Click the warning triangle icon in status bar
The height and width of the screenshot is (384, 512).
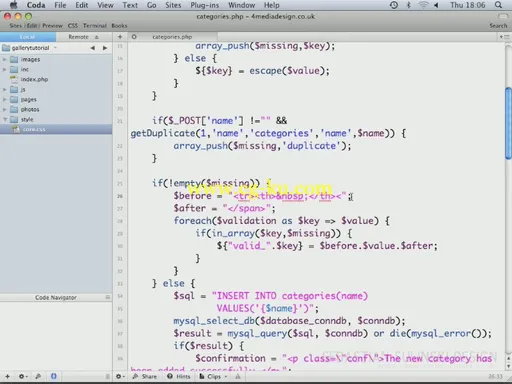pyautogui.click(x=238, y=376)
